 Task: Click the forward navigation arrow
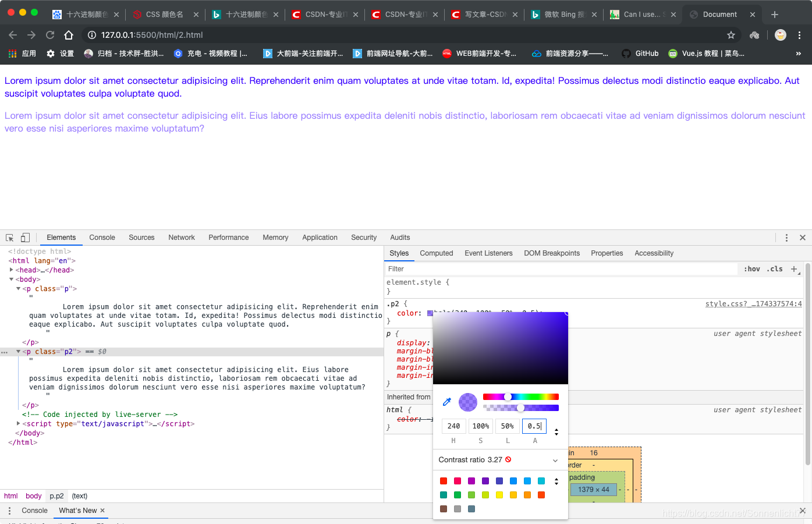click(31, 35)
